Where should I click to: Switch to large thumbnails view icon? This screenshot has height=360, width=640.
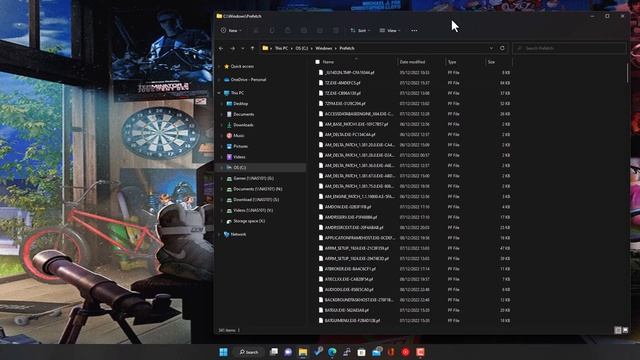(x=625, y=330)
